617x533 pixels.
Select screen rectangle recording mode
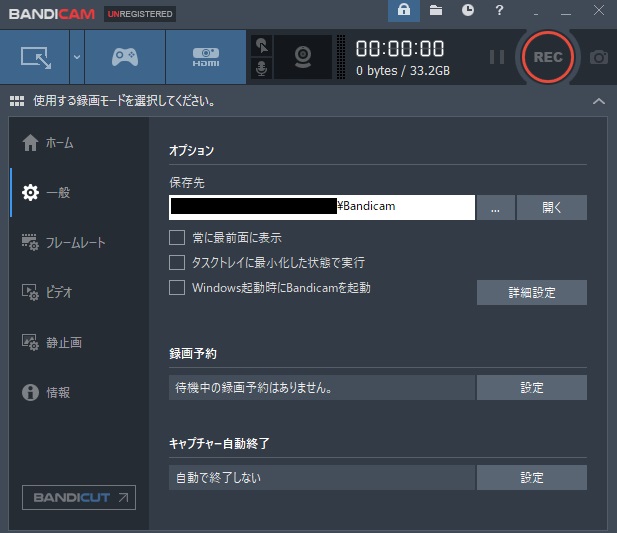(x=35, y=57)
